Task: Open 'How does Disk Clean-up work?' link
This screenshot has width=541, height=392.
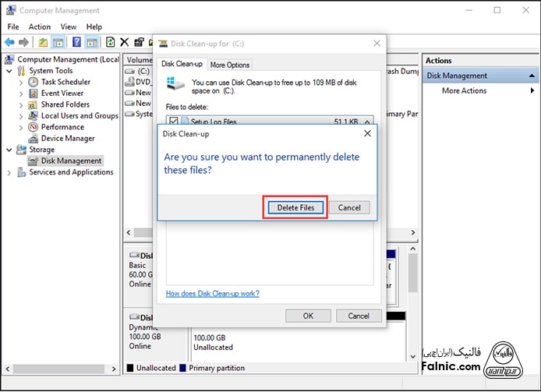Action: pos(212,294)
